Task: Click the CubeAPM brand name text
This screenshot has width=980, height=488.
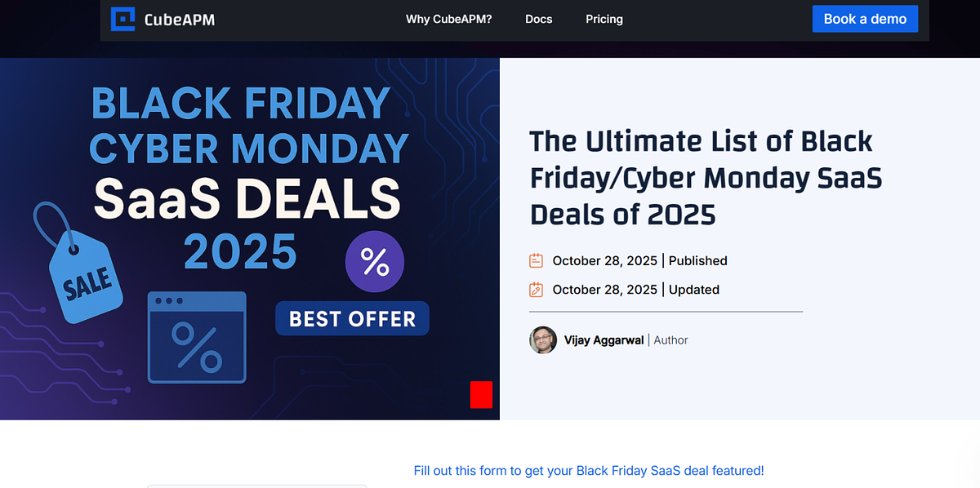Action: coord(181,19)
